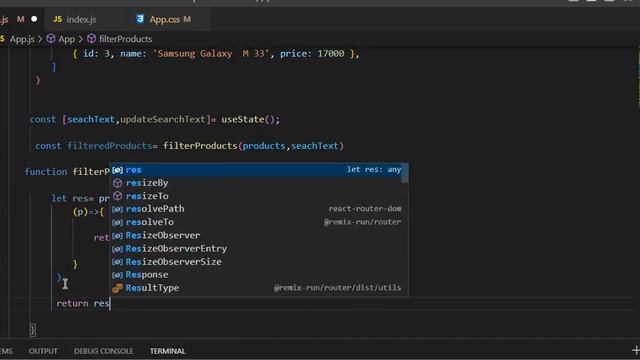Select the ResizeObserverSize suggestion
The image size is (640, 360).
coord(259,262)
